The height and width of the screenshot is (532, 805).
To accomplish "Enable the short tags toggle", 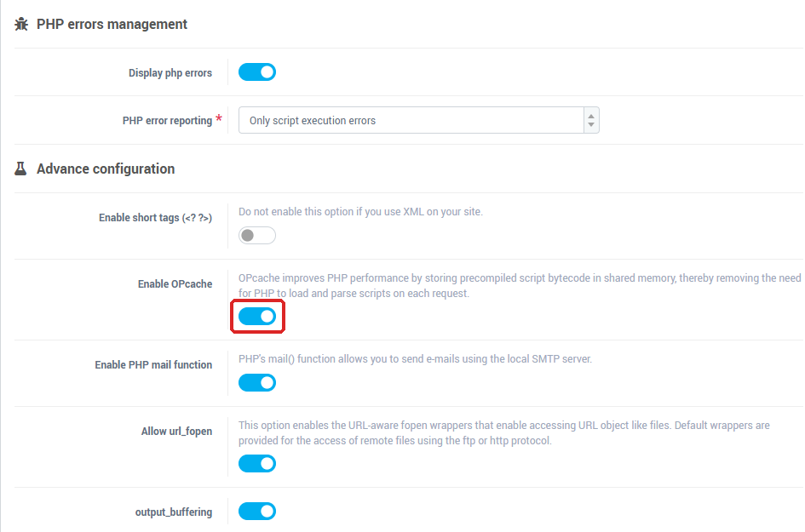I will click(257, 236).
